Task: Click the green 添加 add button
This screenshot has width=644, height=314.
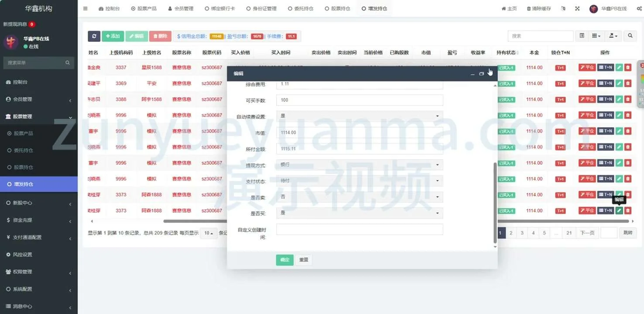Action: tap(113, 36)
